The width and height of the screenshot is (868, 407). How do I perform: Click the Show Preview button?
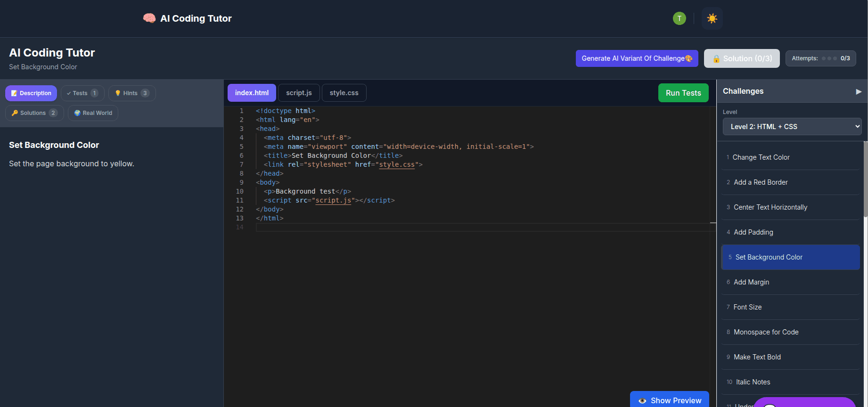670,400
